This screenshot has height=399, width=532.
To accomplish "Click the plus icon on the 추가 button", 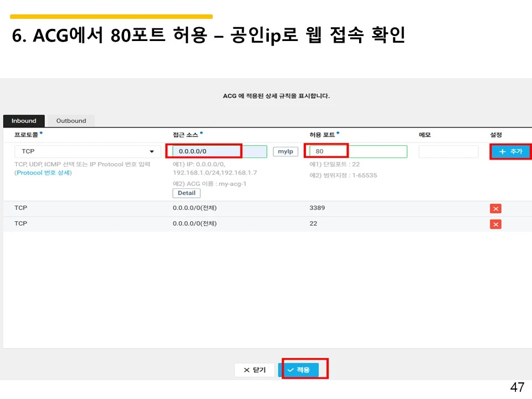I will [502, 151].
